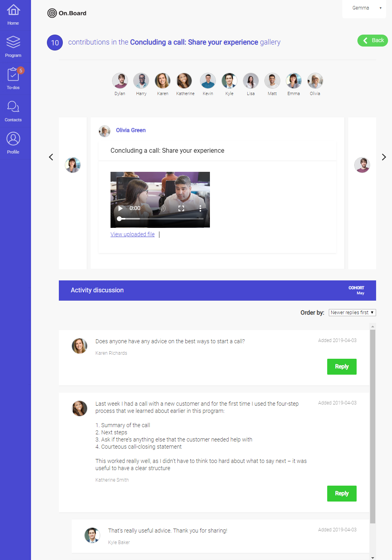This screenshot has height=560, width=392.
Task: Open the Gemma account dropdown
Action: 364,8
